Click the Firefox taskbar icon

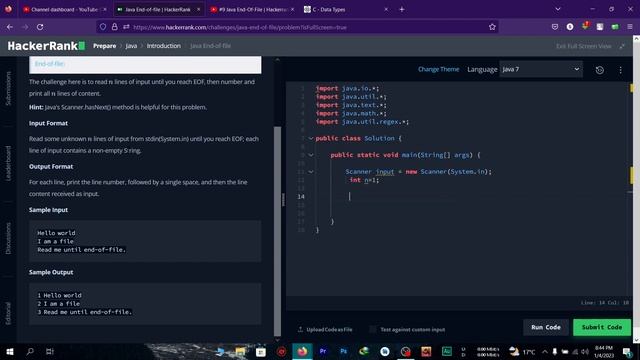[302, 351]
